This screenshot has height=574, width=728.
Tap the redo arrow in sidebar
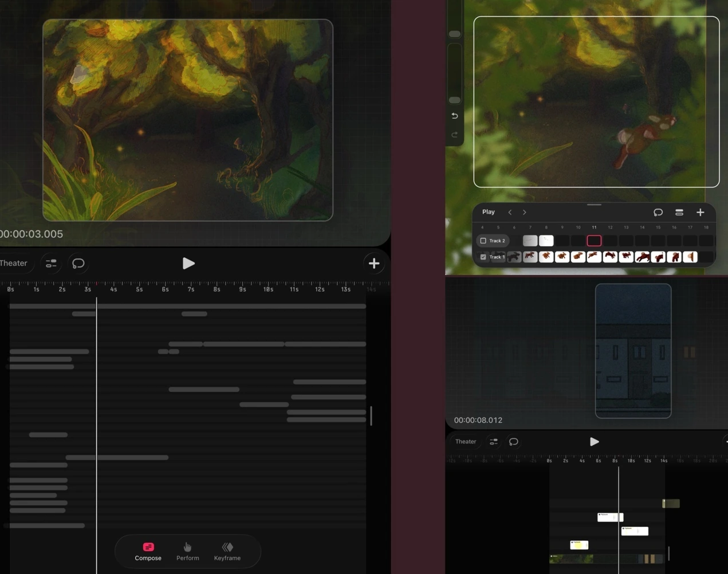pos(455,135)
